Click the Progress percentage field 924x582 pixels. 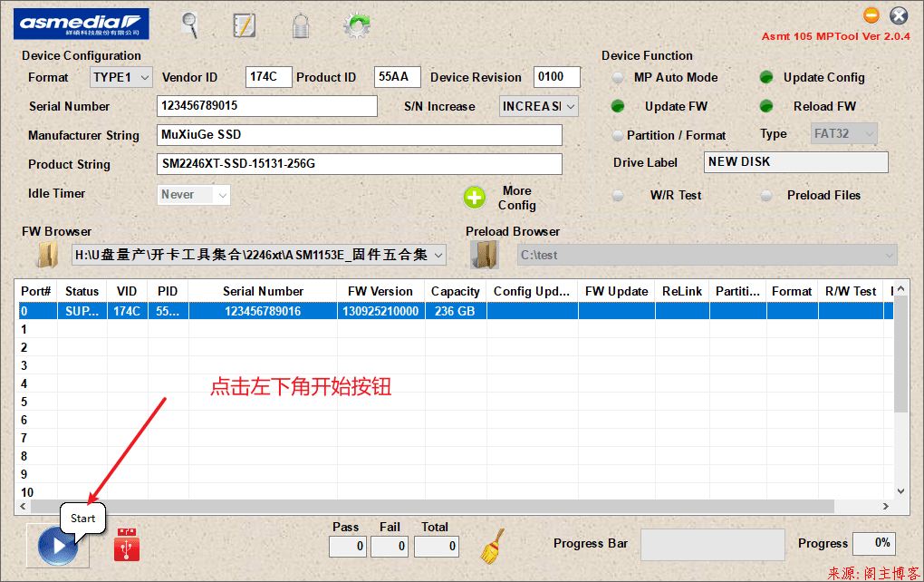click(x=874, y=543)
